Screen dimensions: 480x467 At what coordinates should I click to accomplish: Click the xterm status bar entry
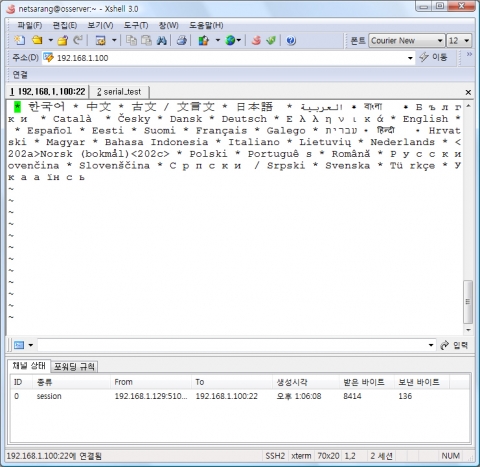301,456
